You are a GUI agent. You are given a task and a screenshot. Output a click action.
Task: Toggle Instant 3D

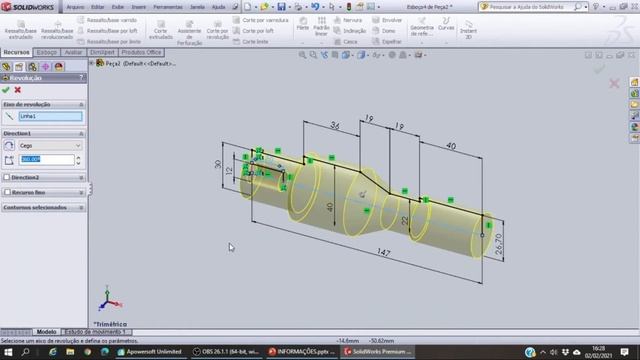point(468,28)
